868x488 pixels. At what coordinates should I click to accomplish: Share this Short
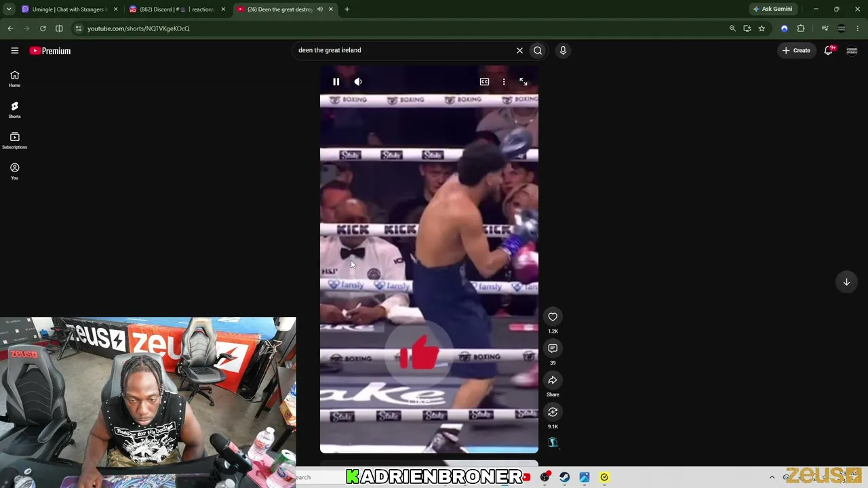point(553,380)
